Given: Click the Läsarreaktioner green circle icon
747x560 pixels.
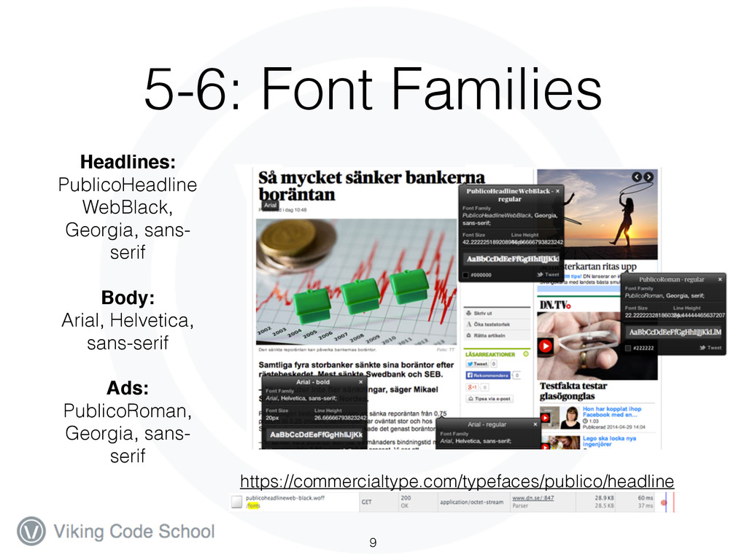Looking at the screenshot, I should 526,354.
